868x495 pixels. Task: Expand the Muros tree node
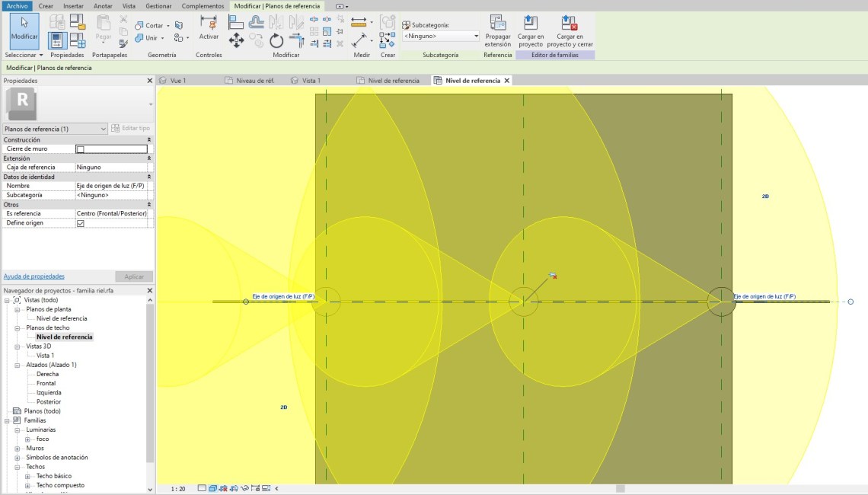pyautogui.click(x=18, y=449)
